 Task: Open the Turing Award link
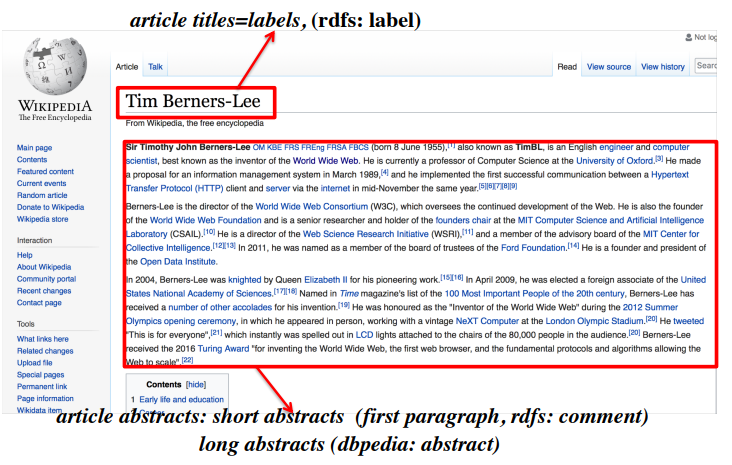223,349
